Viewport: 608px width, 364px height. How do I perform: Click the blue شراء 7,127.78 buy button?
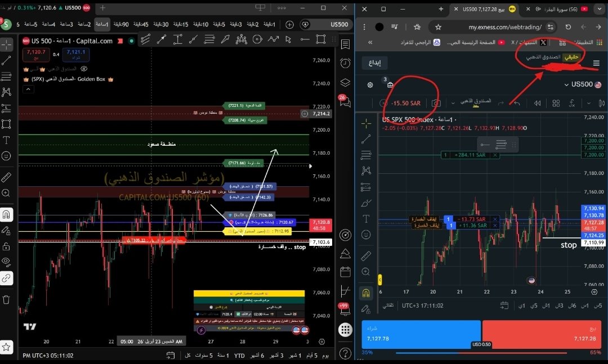coord(421,334)
